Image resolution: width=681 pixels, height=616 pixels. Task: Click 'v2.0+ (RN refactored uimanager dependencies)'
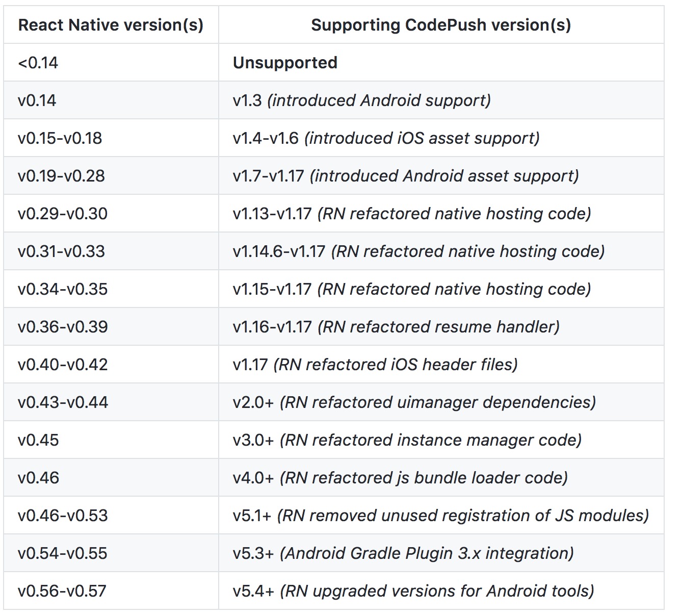[441, 402]
